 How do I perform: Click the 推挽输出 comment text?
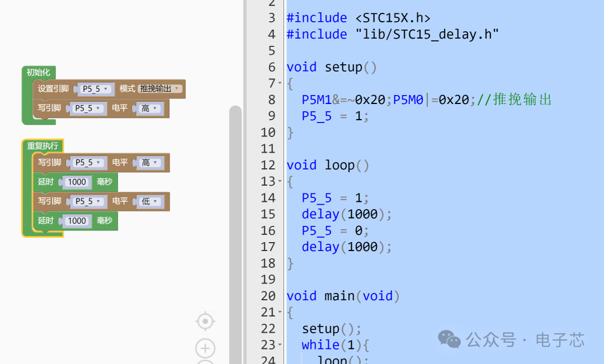[x=522, y=100]
